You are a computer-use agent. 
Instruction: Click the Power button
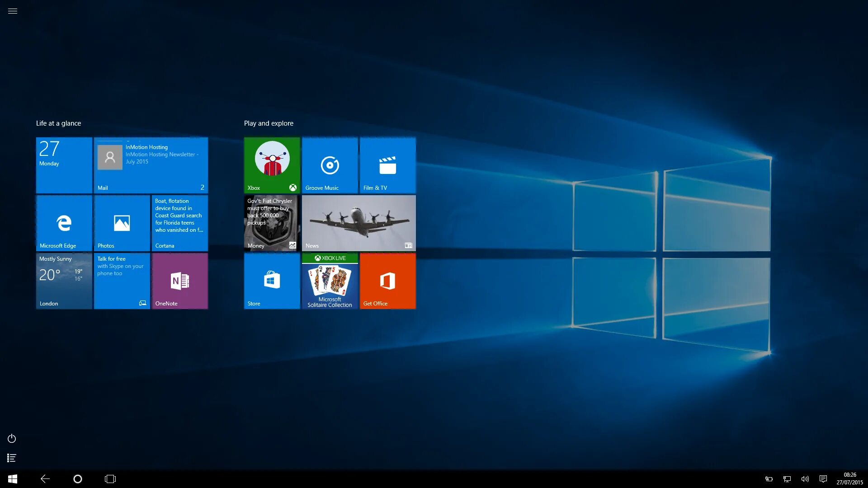pyautogui.click(x=11, y=439)
